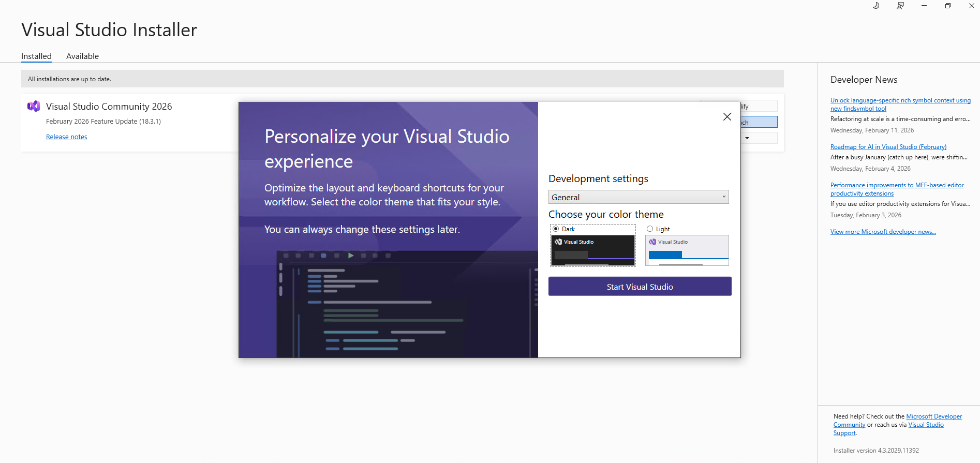The width and height of the screenshot is (980, 463).
Task: Click the Dark theme preview thumbnail
Action: [x=593, y=250]
